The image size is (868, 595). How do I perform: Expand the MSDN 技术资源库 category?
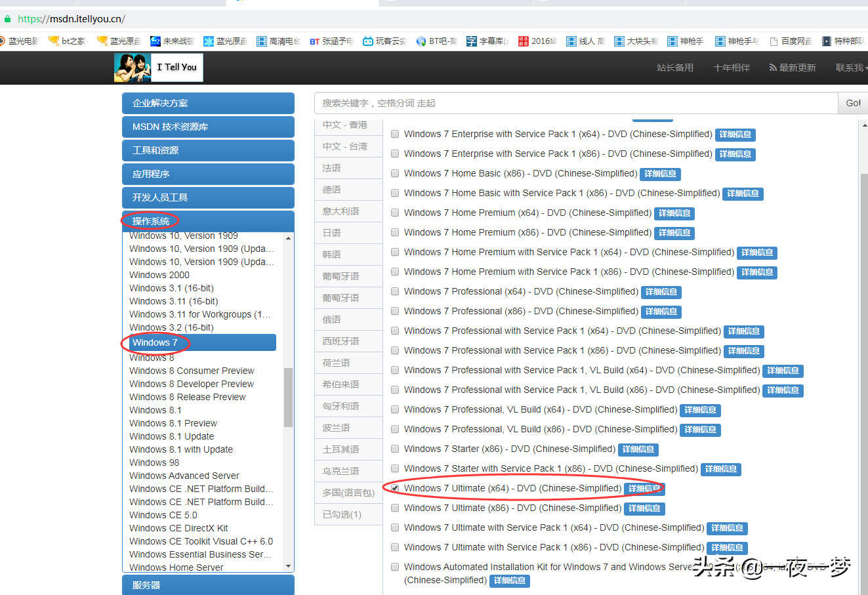pos(208,127)
